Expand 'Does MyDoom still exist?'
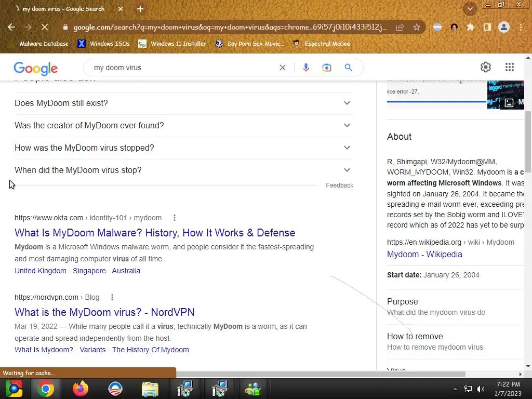 [x=183, y=103]
